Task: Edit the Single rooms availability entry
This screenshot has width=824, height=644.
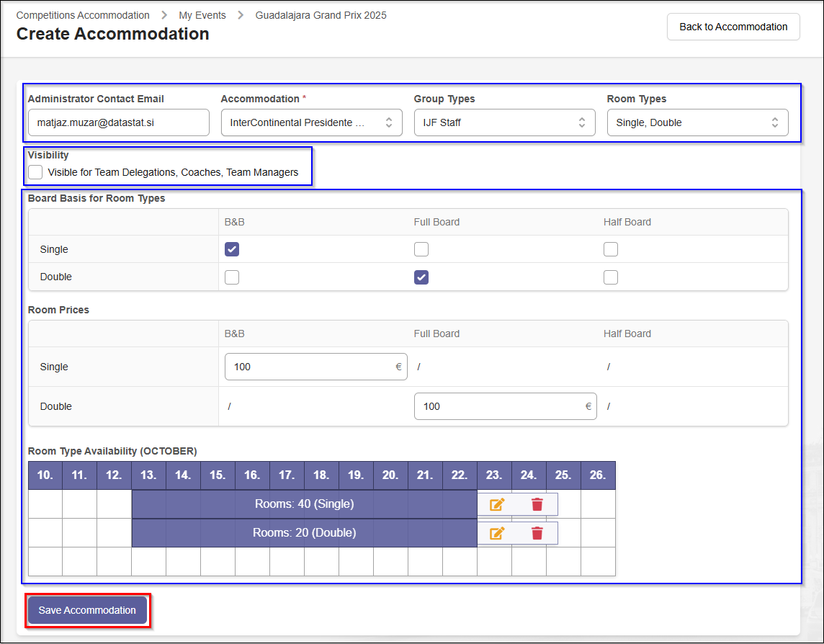Action: click(x=497, y=504)
